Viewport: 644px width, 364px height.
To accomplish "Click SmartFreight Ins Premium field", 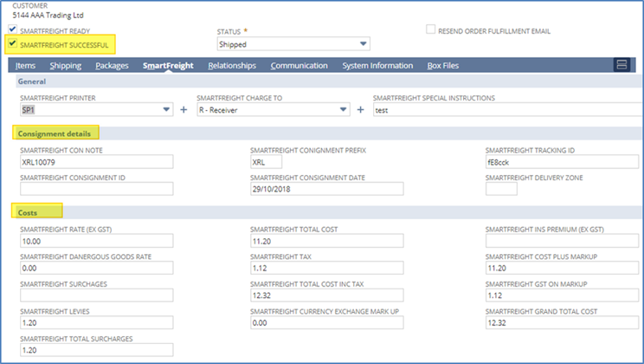I will click(x=562, y=241).
